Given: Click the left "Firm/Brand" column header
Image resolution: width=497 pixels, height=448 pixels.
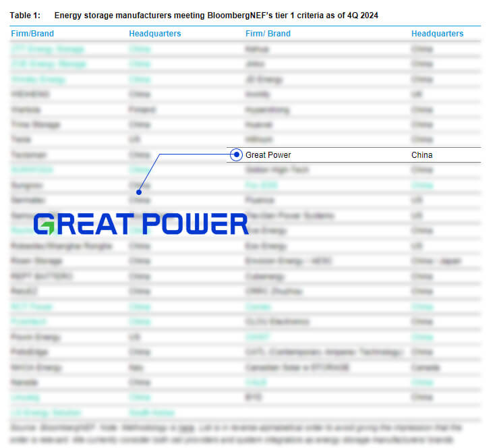Looking at the screenshot, I should 32,33.
